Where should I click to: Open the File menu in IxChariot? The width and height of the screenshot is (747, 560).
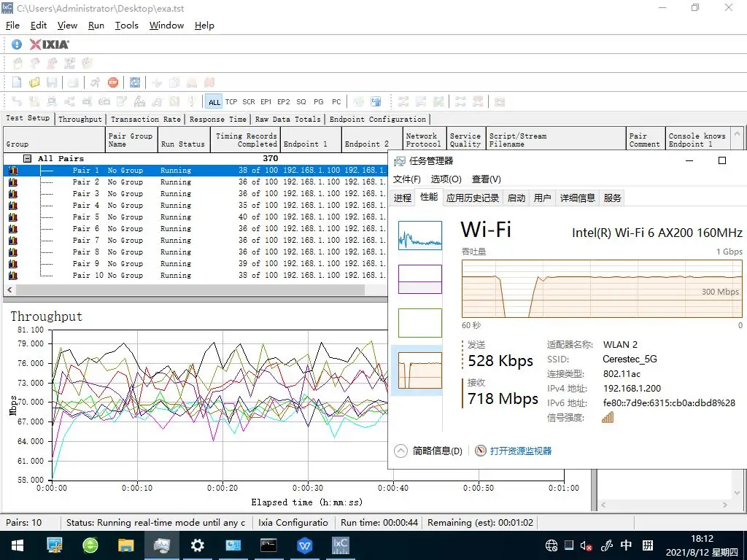click(12, 26)
